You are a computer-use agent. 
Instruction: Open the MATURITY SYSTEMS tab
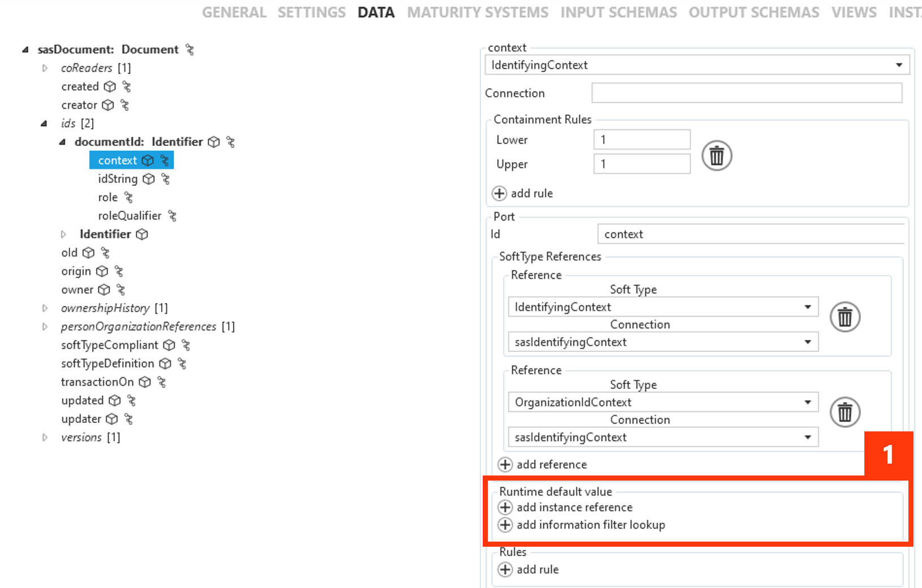478,12
